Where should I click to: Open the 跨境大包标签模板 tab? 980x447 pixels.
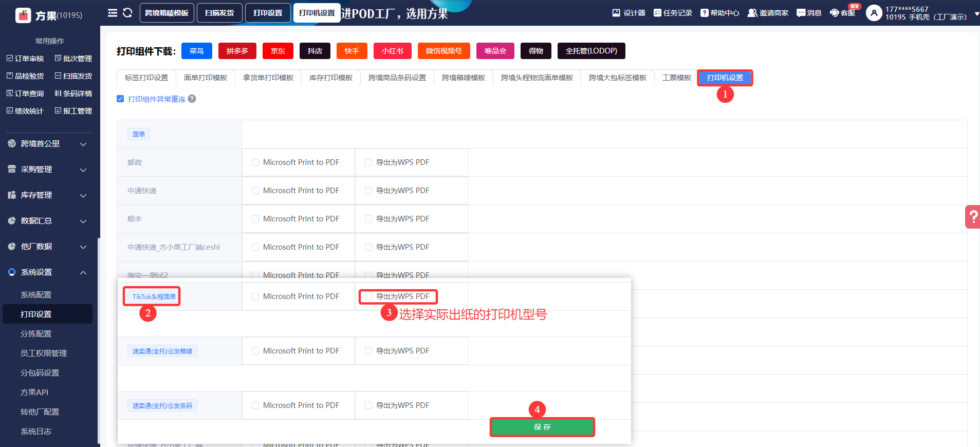pos(618,78)
